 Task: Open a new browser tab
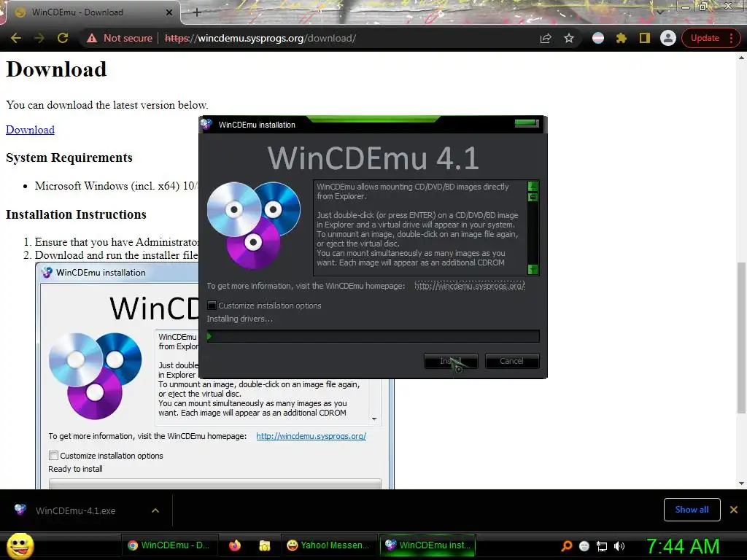point(197,12)
